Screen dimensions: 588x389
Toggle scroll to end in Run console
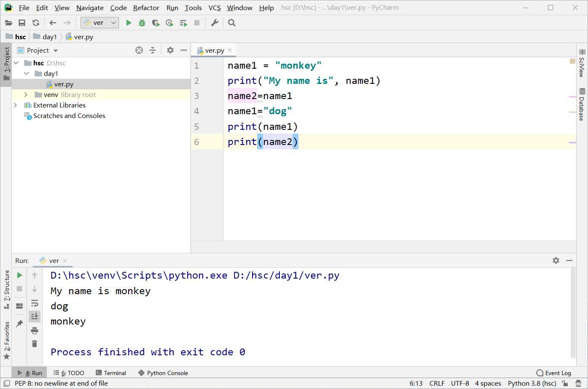35,316
